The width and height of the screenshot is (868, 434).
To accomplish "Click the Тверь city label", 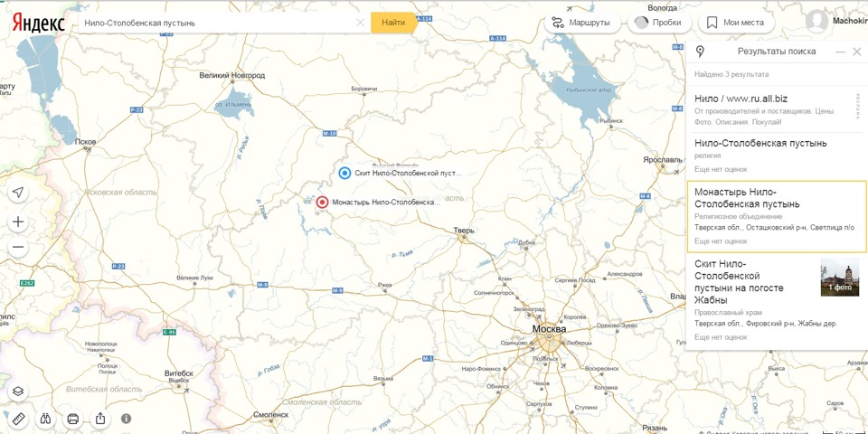I will 463,231.
